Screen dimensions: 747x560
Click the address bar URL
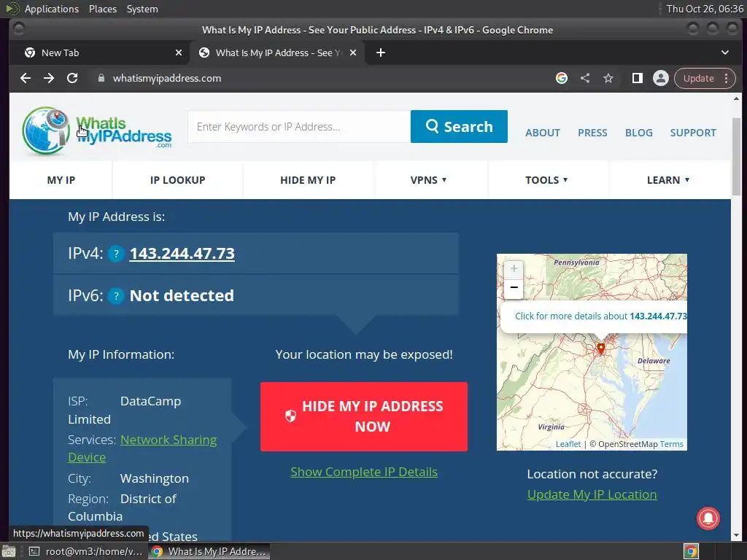pyautogui.click(x=167, y=78)
